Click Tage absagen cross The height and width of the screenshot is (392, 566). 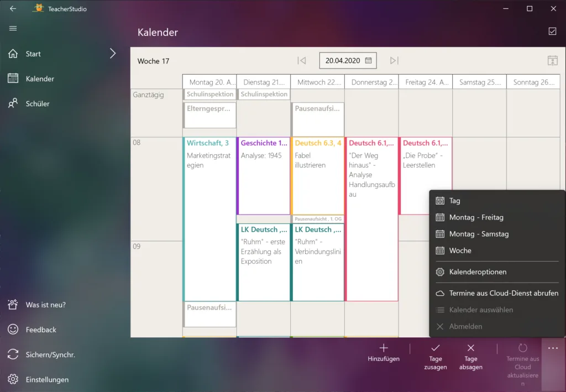point(471,357)
